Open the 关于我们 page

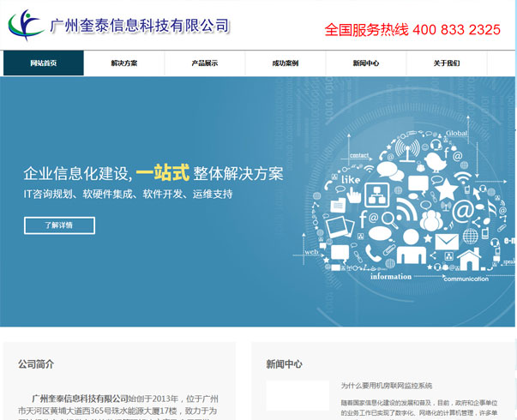(x=446, y=63)
